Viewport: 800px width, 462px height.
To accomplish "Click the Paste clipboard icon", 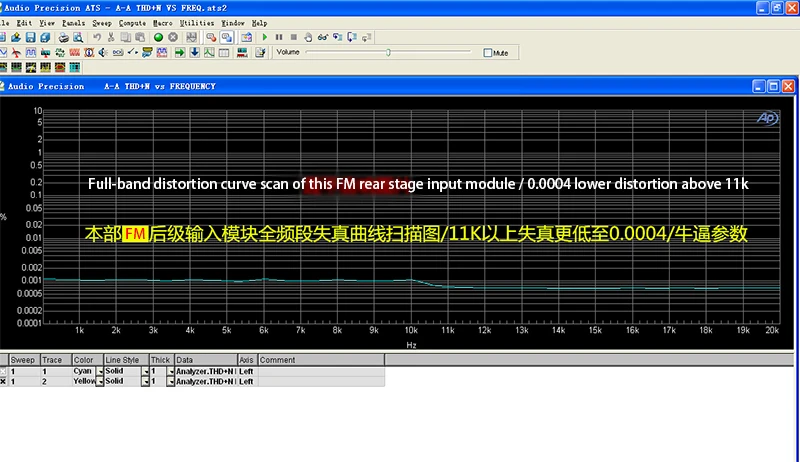I will tap(140, 37).
